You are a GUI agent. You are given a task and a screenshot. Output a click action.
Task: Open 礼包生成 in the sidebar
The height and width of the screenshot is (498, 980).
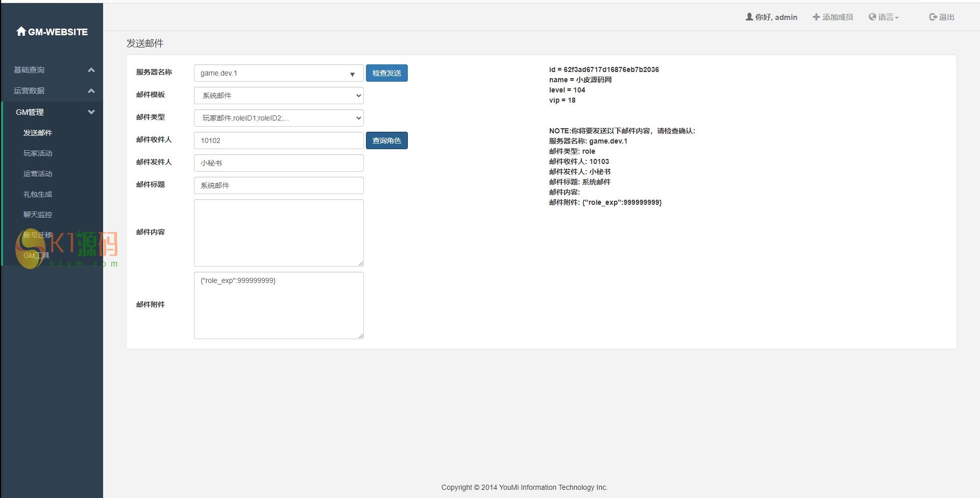click(x=38, y=194)
